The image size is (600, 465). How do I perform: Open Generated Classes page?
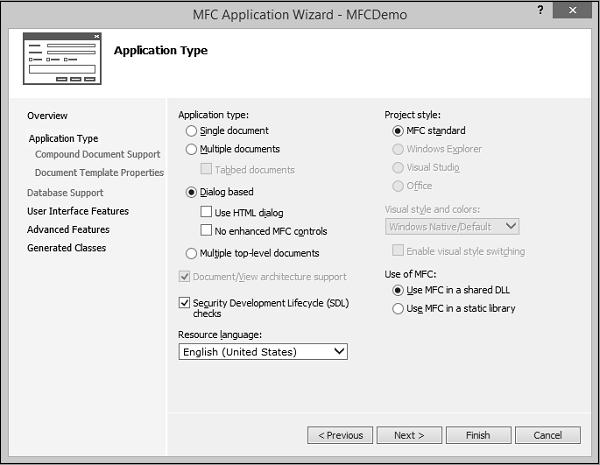[x=67, y=248]
